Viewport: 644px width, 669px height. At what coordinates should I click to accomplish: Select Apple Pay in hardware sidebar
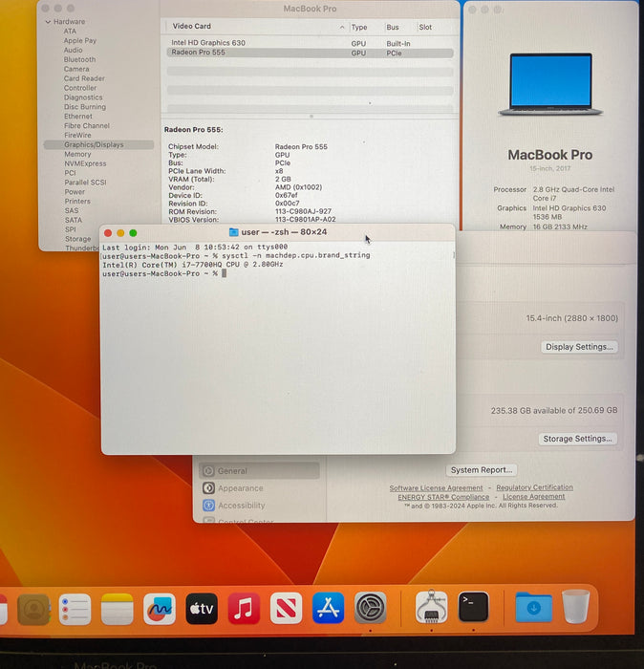pyautogui.click(x=79, y=40)
